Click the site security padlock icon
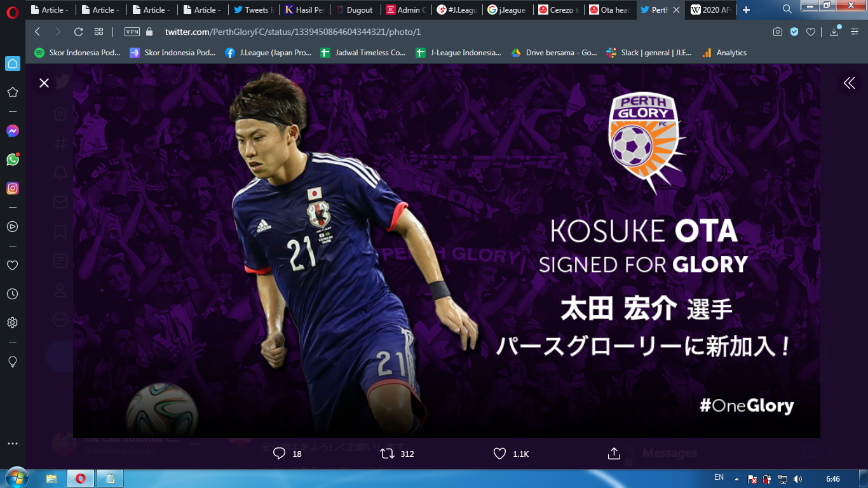Viewport: 868px width, 488px height. pyautogui.click(x=149, y=32)
